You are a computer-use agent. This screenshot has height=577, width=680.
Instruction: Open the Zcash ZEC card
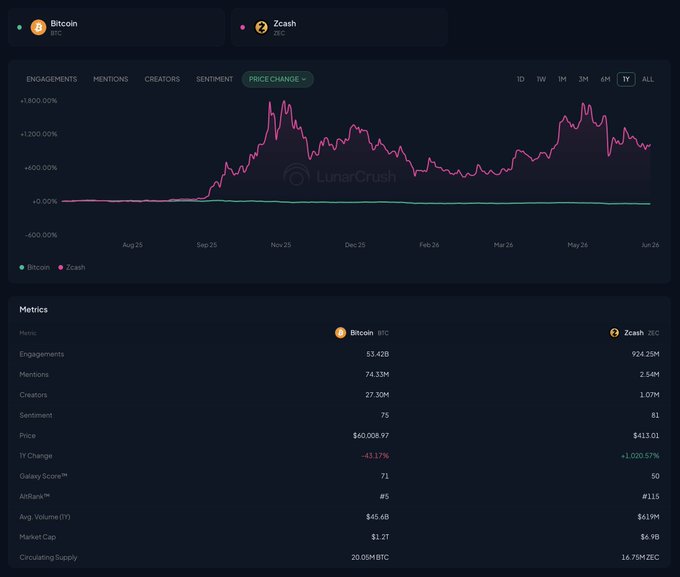pyautogui.click(x=339, y=27)
